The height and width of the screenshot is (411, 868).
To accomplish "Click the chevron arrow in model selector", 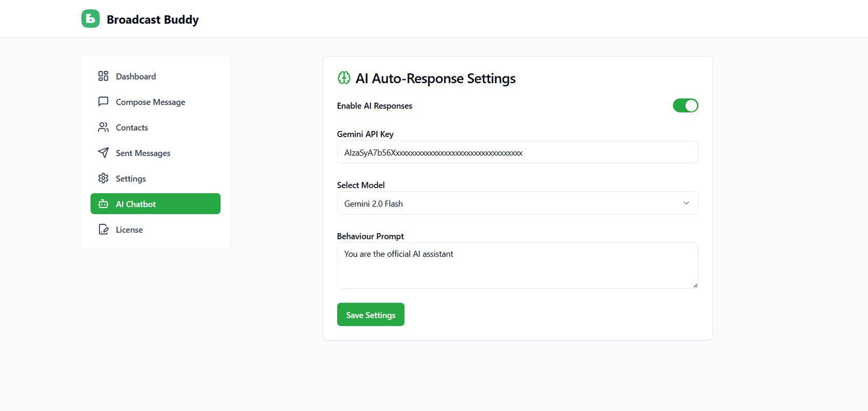I will pos(686,203).
